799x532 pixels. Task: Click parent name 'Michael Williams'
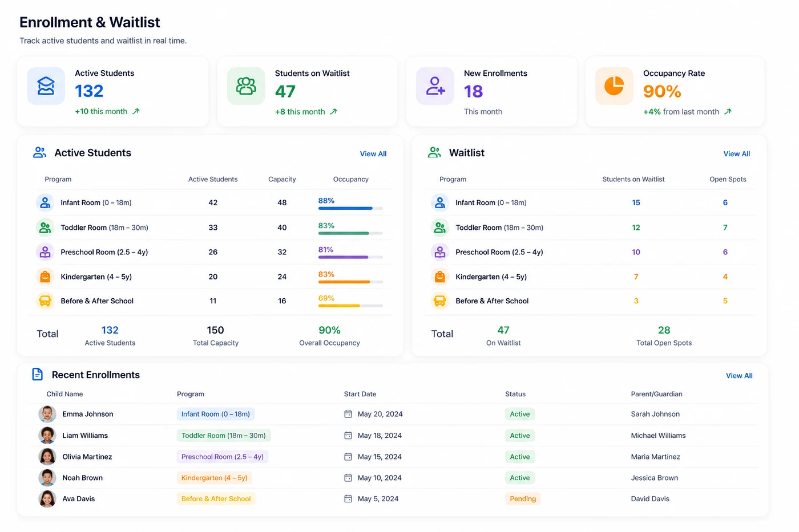pos(658,435)
